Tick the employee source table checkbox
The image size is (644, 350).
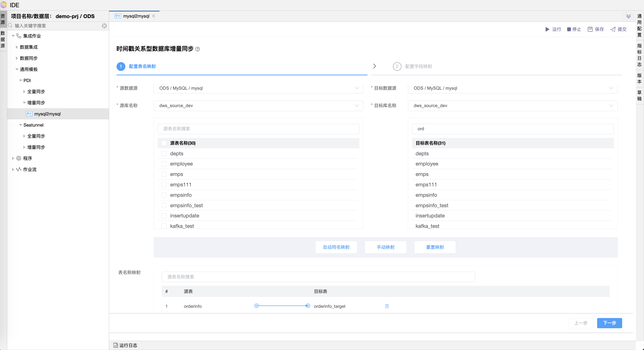164,164
